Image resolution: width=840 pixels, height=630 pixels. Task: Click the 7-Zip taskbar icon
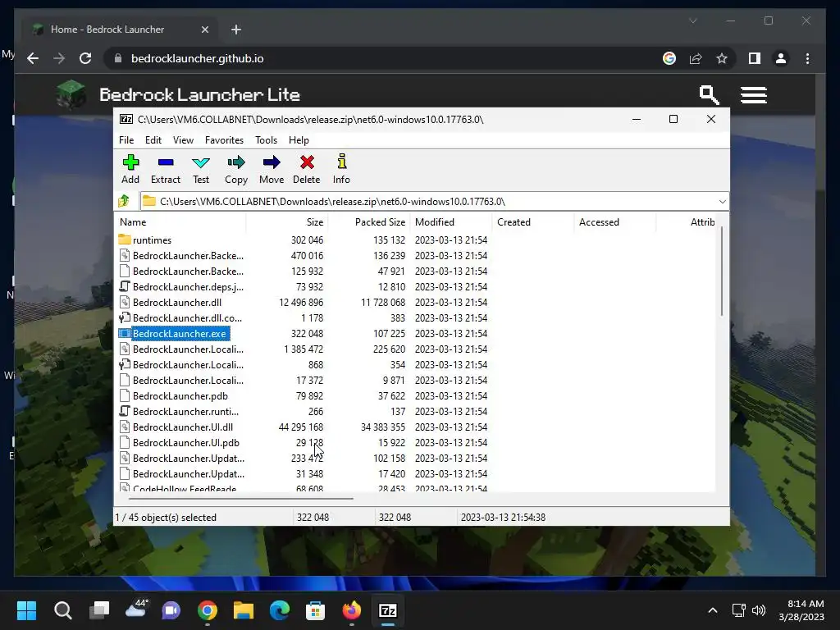[387, 610]
